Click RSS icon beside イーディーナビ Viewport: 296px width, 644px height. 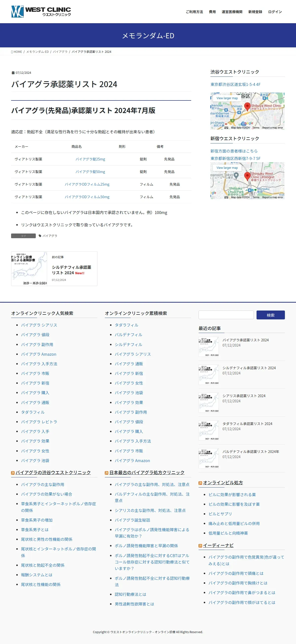[x=200, y=546]
